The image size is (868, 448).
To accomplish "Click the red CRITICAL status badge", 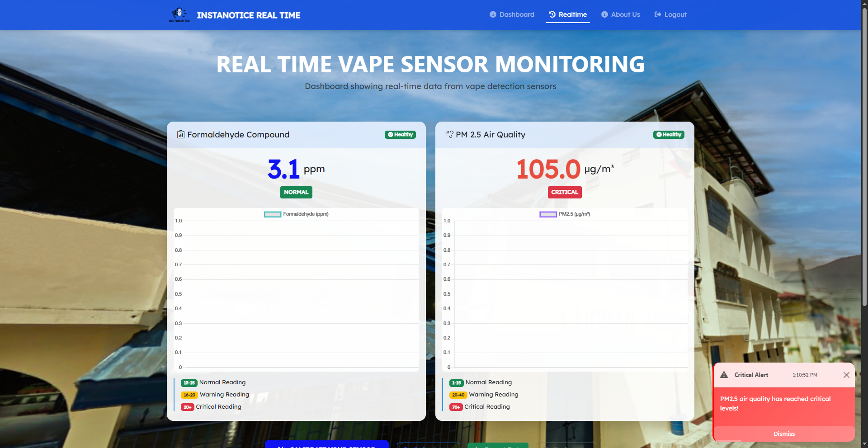I will pos(565,192).
